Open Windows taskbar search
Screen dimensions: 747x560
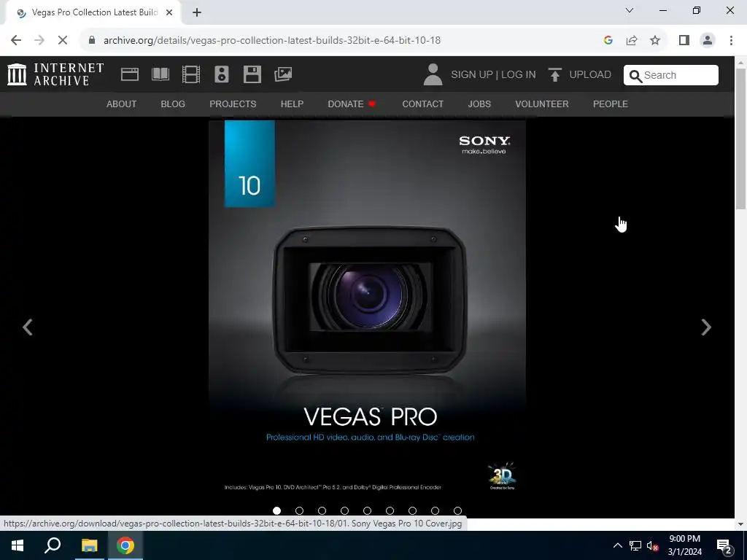pyautogui.click(x=53, y=545)
